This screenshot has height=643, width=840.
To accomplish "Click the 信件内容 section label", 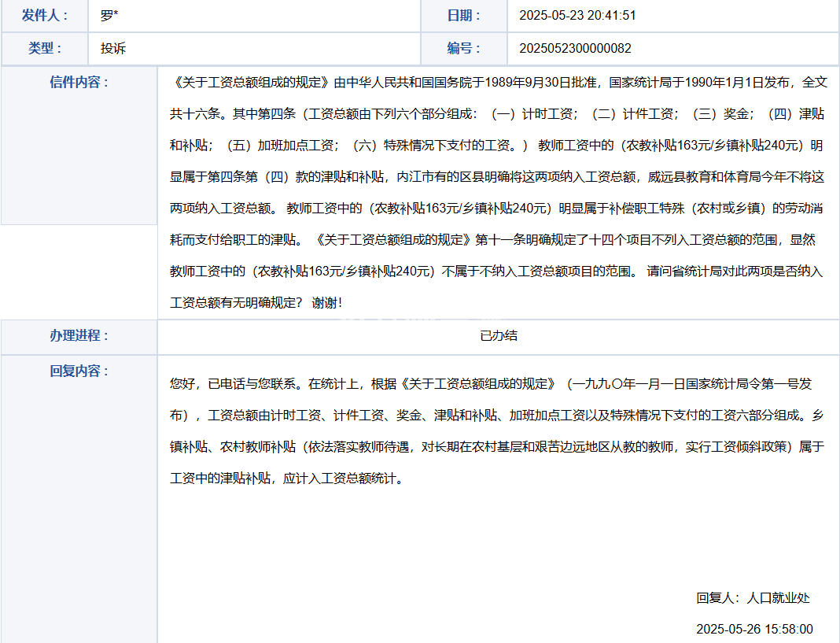I will click(x=79, y=83).
